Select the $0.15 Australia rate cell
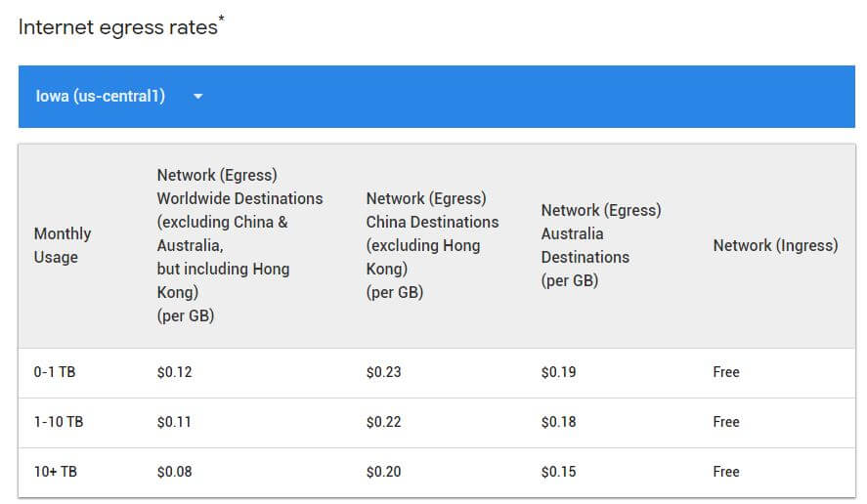This screenshot has height=504, width=867. (558, 472)
